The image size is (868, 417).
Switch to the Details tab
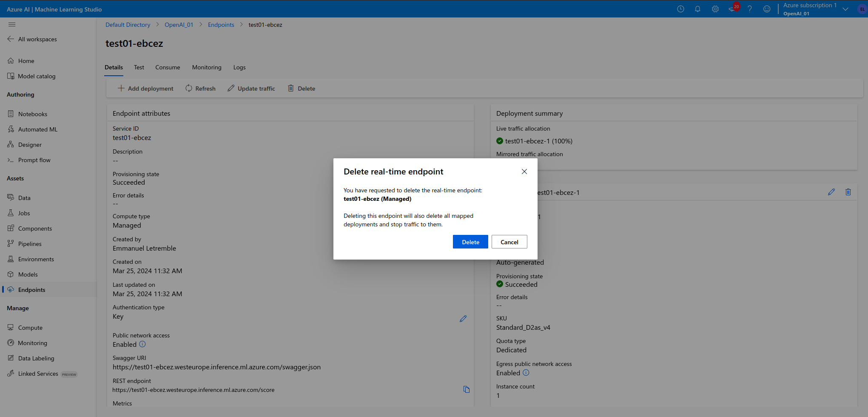pyautogui.click(x=114, y=67)
